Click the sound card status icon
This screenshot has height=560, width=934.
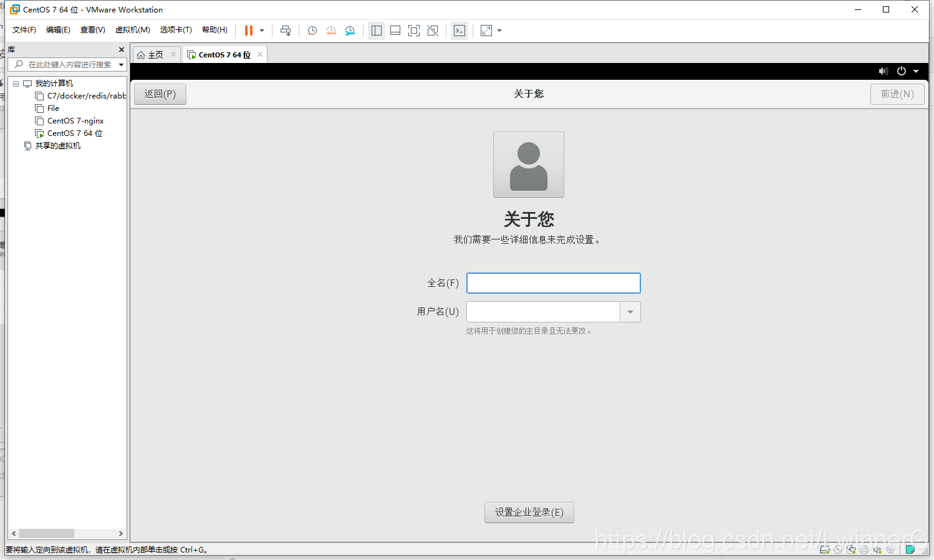877,550
